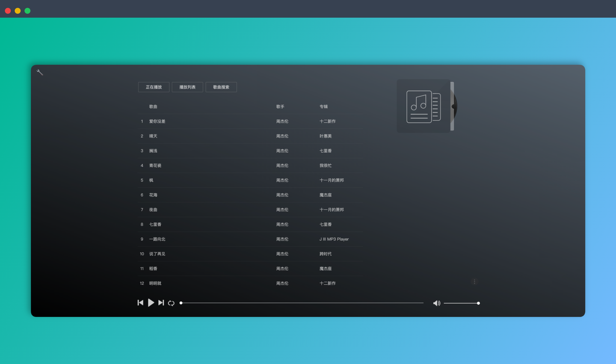Click the song progress slider track
Image resolution: width=616 pixels, height=364 pixels.
[302, 303]
